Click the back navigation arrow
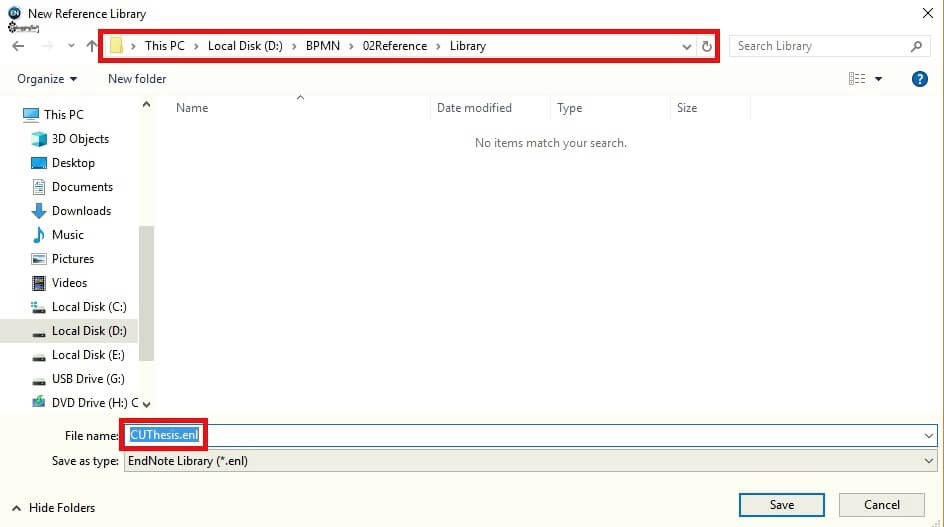944x527 pixels. 18,46
